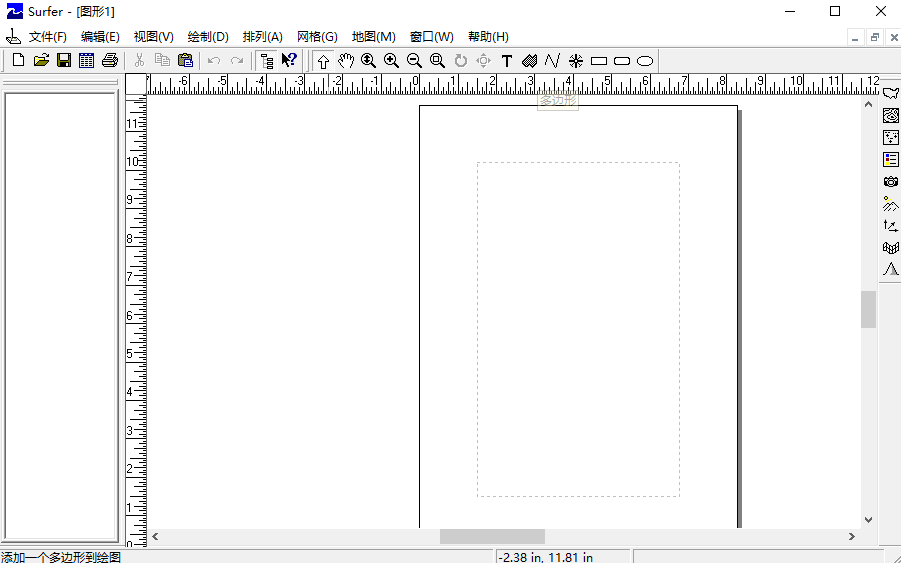Select the Zoom In magnifier
The image size is (901, 563).
coord(391,61)
